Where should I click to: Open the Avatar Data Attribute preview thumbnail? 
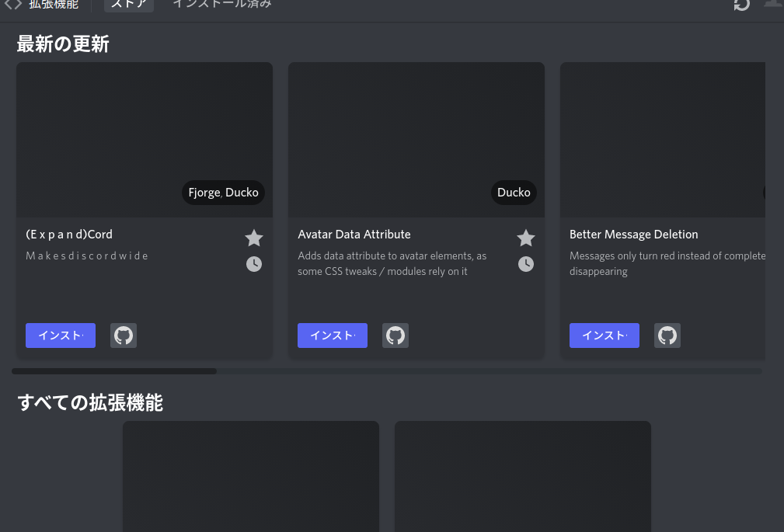click(x=416, y=140)
